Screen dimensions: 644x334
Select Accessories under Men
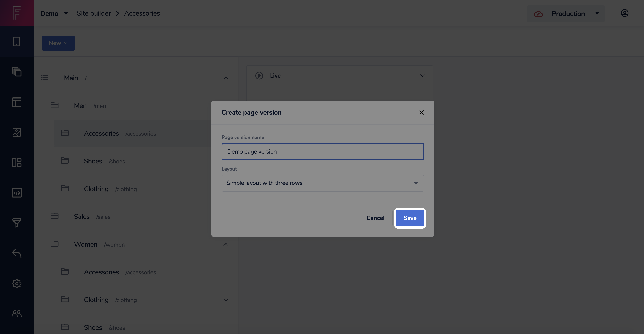tap(120, 133)
